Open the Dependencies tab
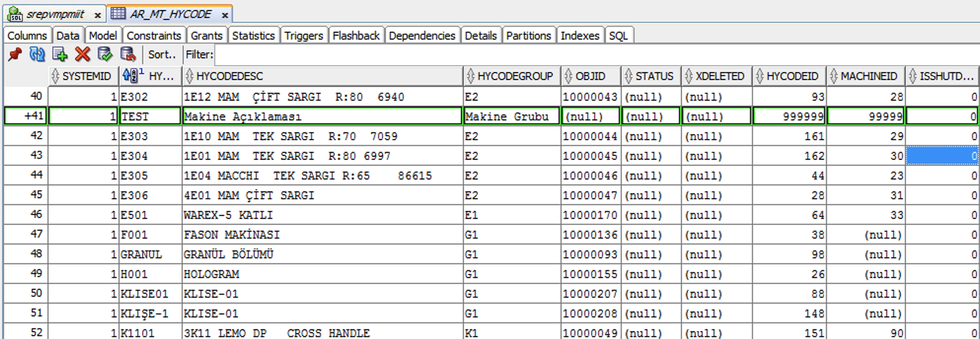980x339 pixels. [422, 35]
